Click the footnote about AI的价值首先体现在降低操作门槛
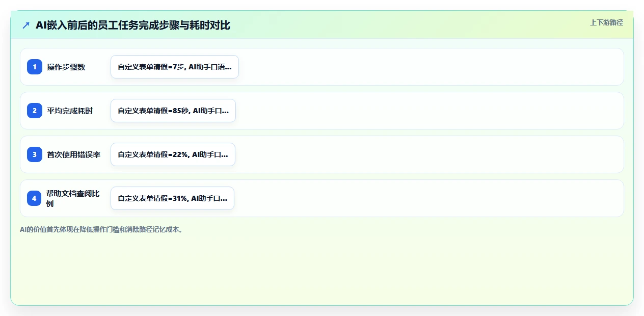Screen dimensions: 644x316 (x=101, y=229)
